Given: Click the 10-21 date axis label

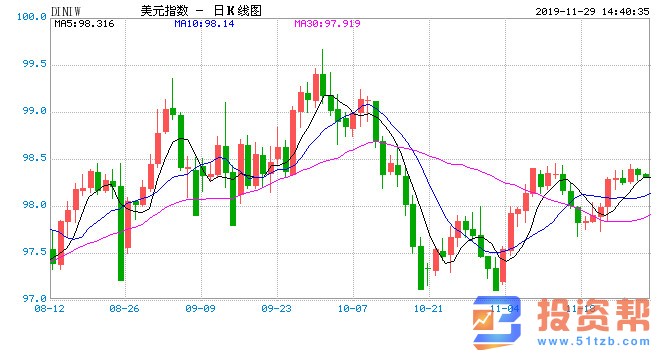Looking at the screenshot, I should point(428,309).
